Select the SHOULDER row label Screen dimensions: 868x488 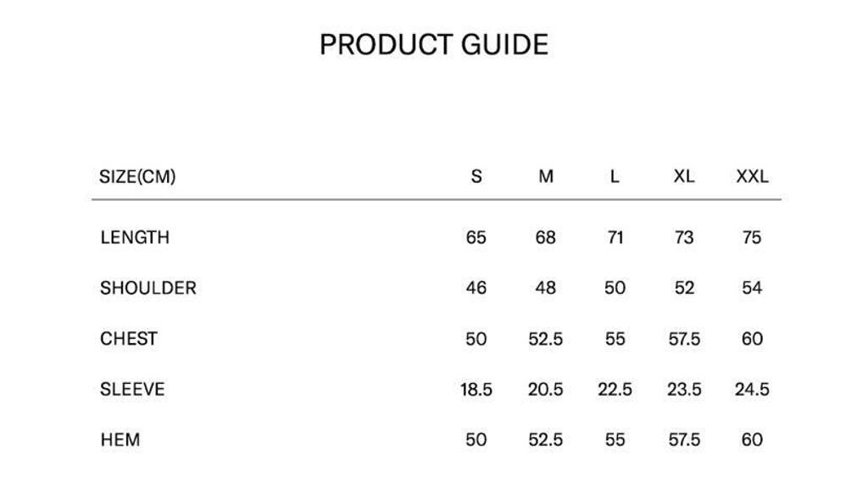point(147,288)
